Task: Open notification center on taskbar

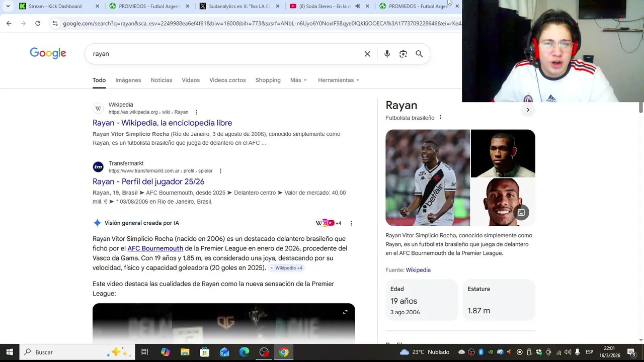Action: [631, 352]
